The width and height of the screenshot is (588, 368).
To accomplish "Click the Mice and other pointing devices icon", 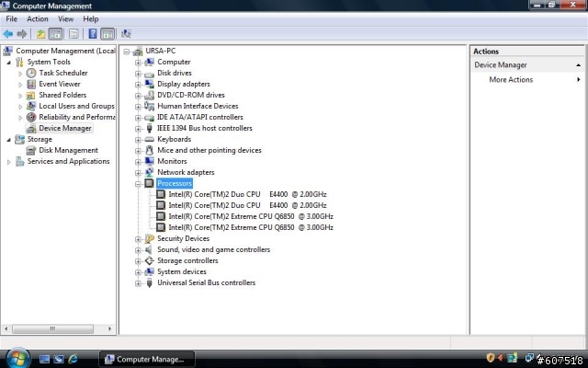I will pyautogui.click(x=149, y=150).
